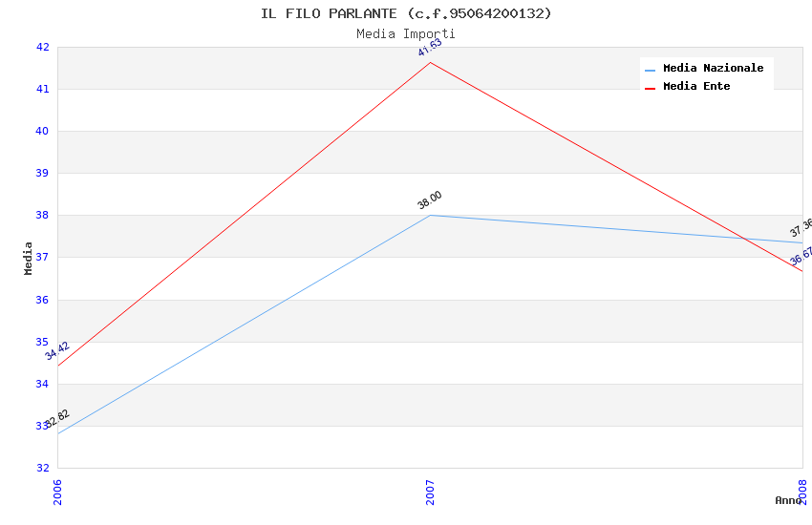Click the blue Media Nazionale legend swatch
This screenshot has height=525, width=812.
click(651, 70)
